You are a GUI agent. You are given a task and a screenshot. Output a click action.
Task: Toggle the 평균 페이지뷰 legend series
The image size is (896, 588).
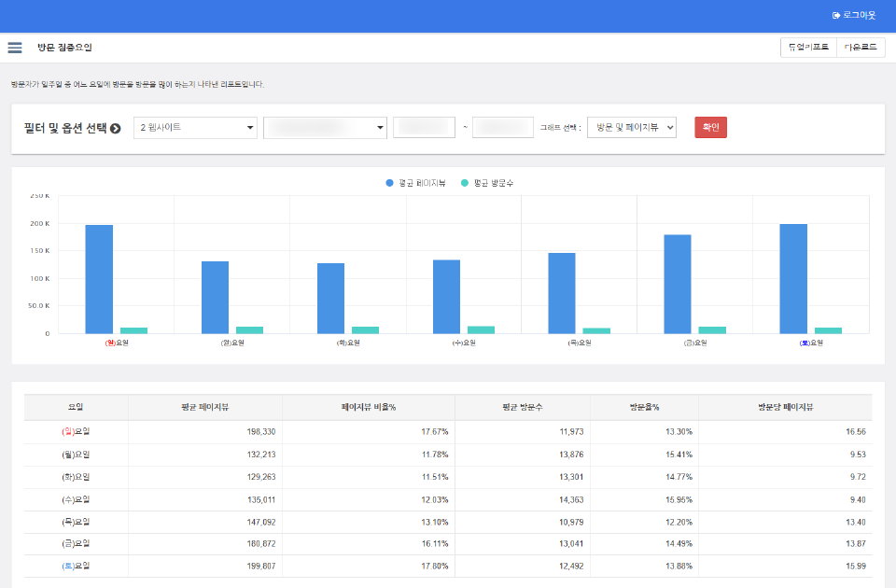click(418, 183)
